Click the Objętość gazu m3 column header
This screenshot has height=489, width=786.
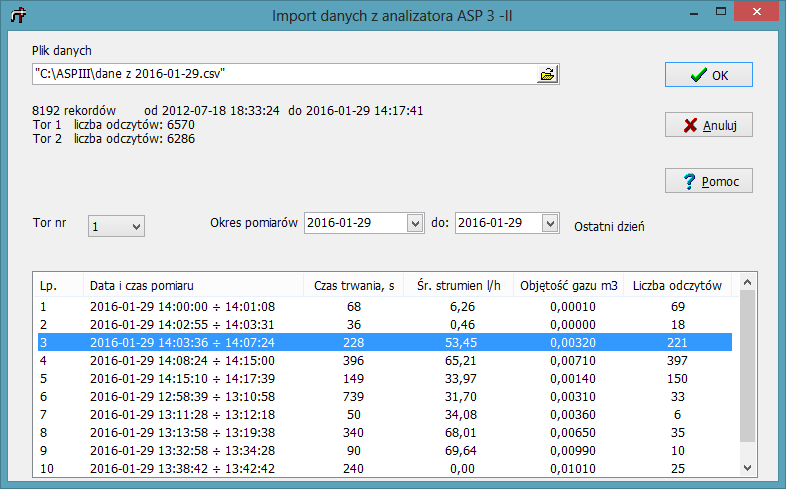click(x=568, y=286)
